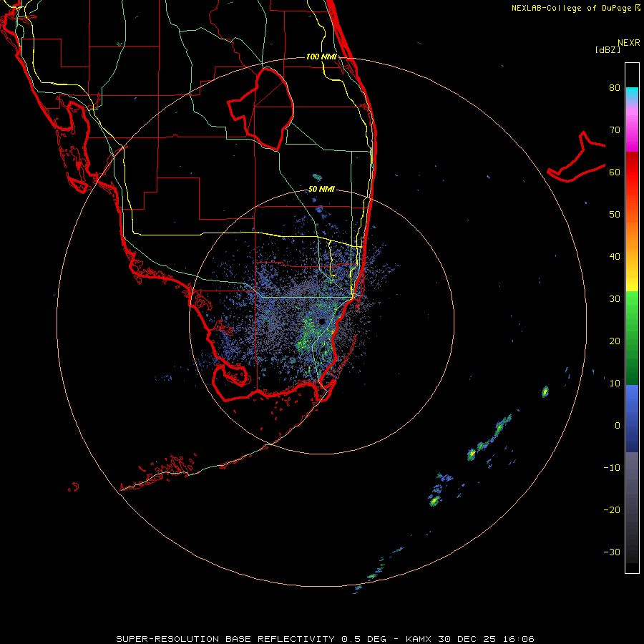Click the 70 dBZ scale value
This screenshot has width=644, height=644.
click(615, 130)
